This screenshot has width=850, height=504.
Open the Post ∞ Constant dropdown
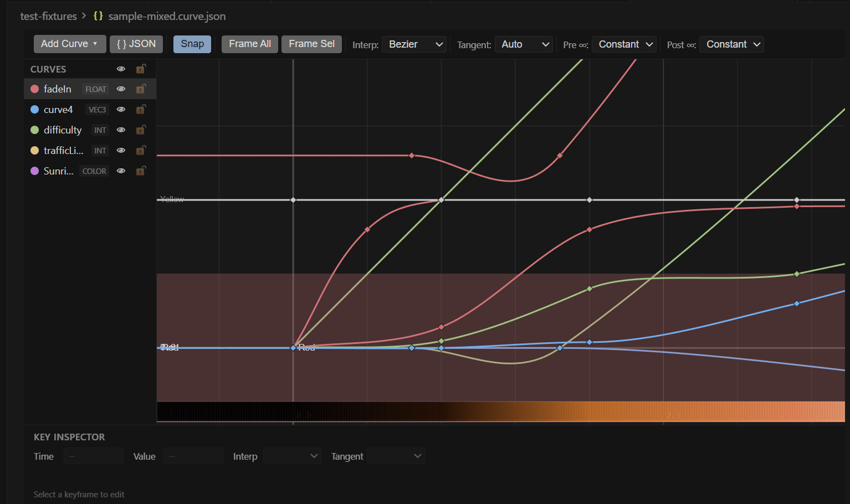pyautogui.click(x=731, y=44)
